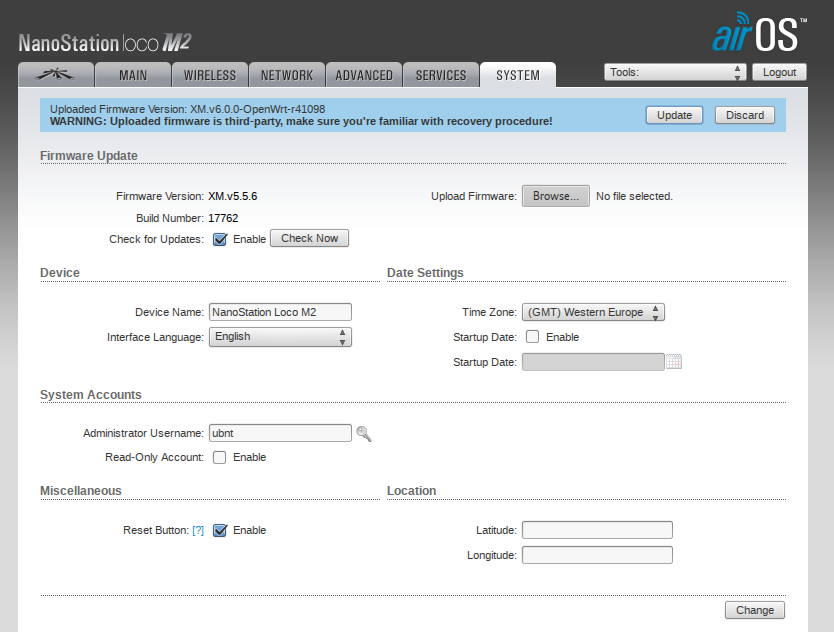Open the SERVICES tab
Viewport: 834px width, 632px height.
pyautogui.click(x=441, y=75)
